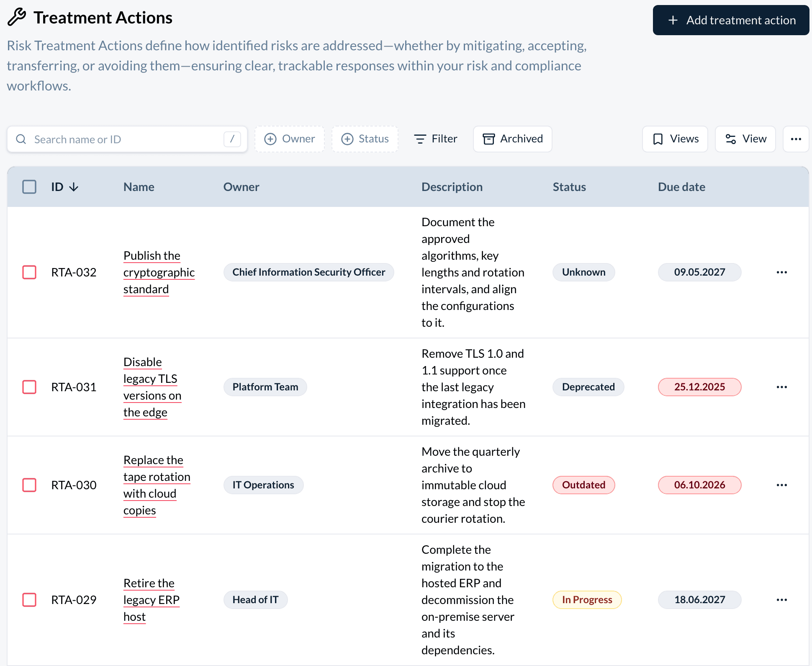Click due date 06.10.2026

pos(700,485)
